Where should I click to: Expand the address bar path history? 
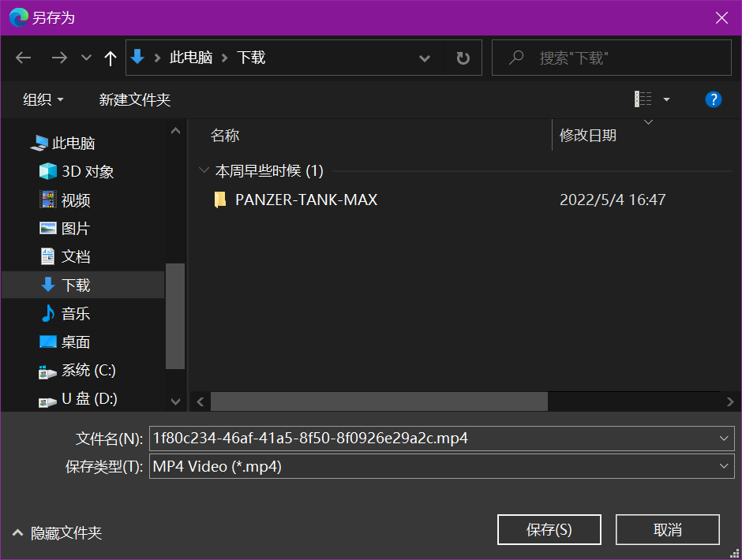click(425, 58)
